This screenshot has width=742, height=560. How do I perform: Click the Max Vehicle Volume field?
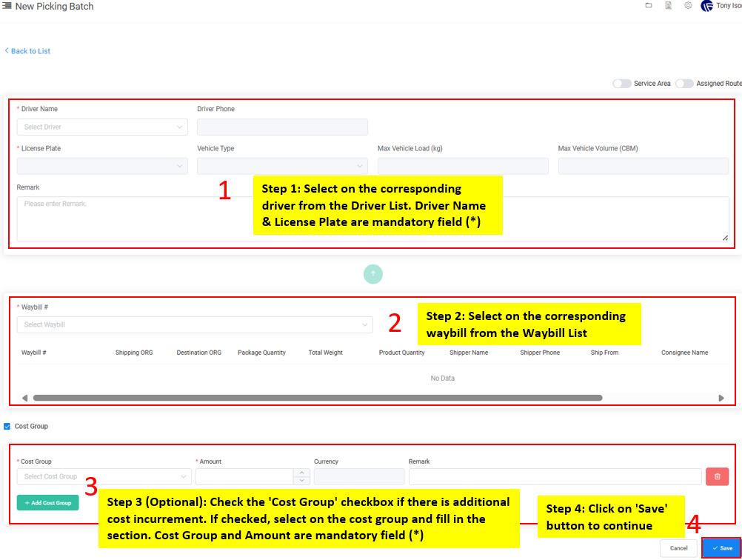643,166
